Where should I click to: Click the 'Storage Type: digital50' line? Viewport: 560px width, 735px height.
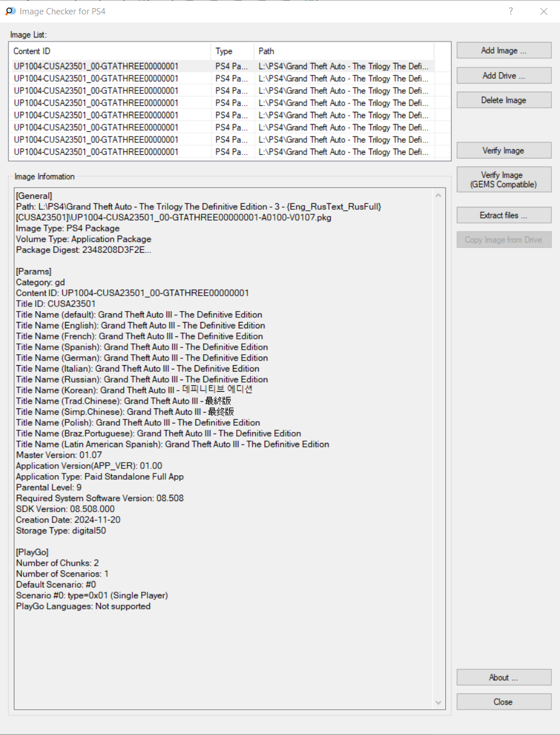(61, 531)
